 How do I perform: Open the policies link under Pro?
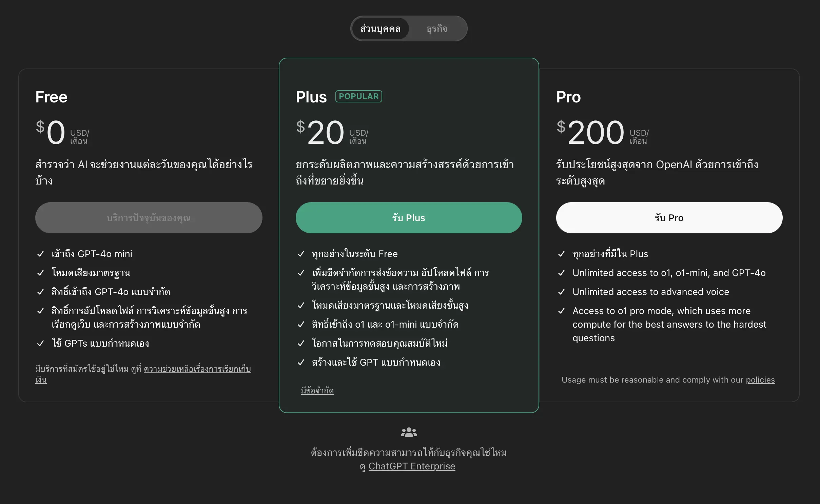click(760, 380)
